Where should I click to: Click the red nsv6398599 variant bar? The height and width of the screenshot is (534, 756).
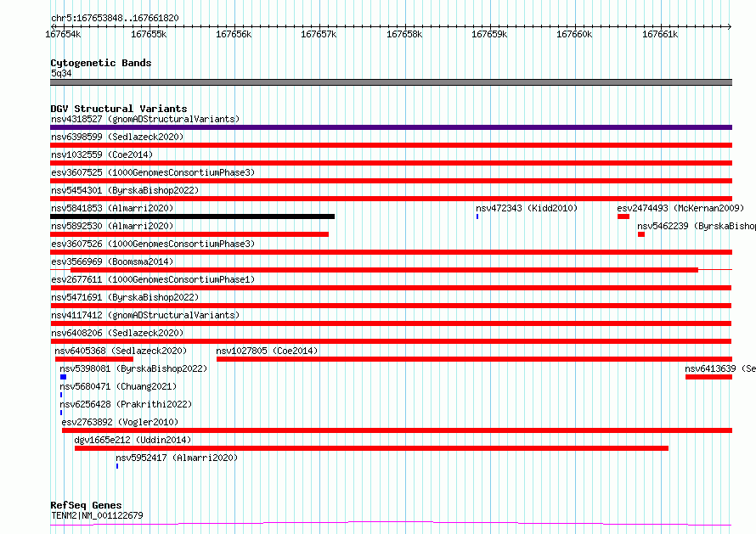click(391, 145)
